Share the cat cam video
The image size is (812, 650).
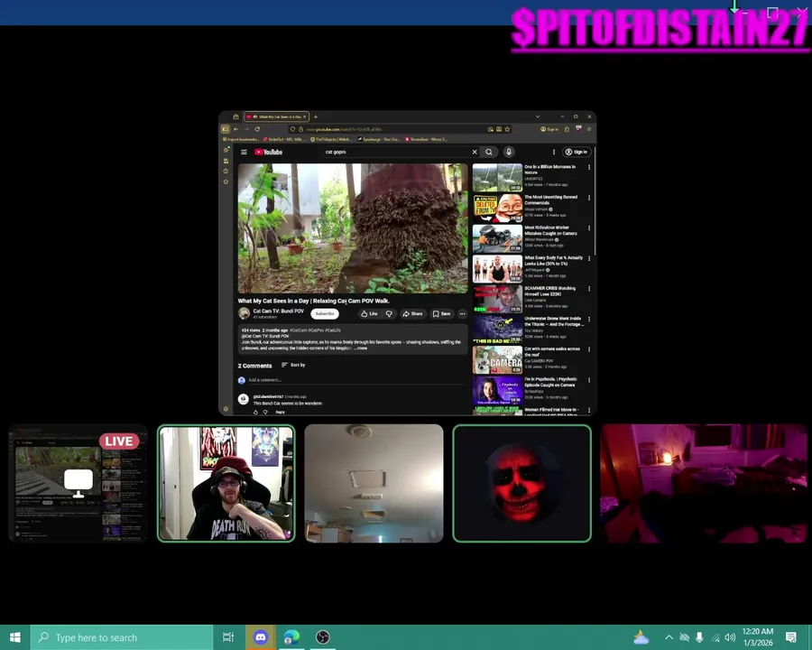point(412,313)
